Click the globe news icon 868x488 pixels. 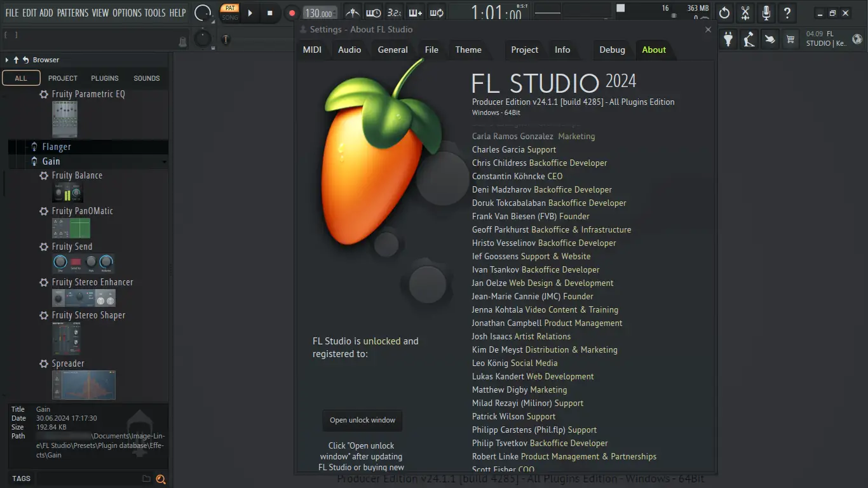click(x=857, y=39)
